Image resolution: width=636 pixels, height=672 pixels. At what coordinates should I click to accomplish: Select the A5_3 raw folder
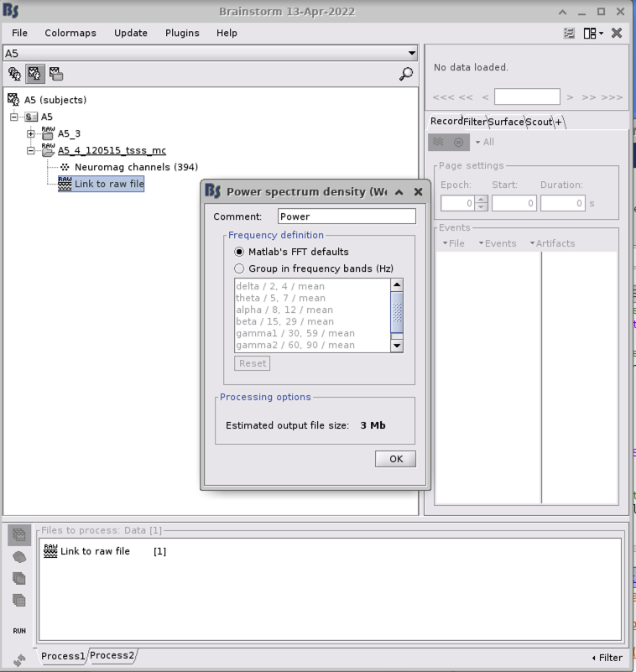pyautogui.click(x=69, y=133)
